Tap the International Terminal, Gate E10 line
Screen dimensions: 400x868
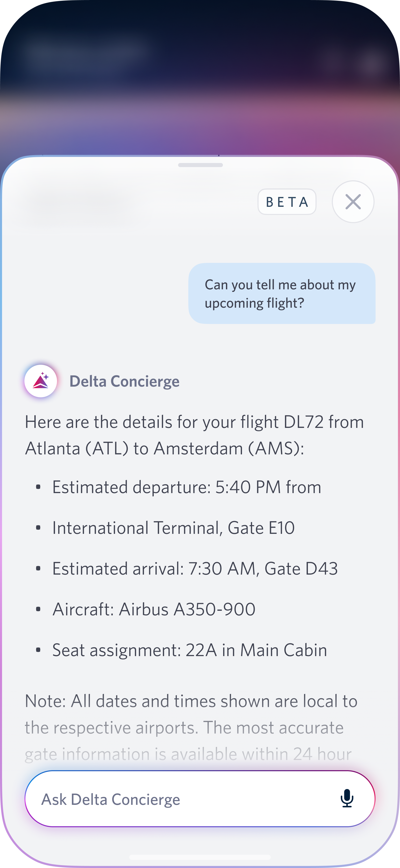(173, 528)
